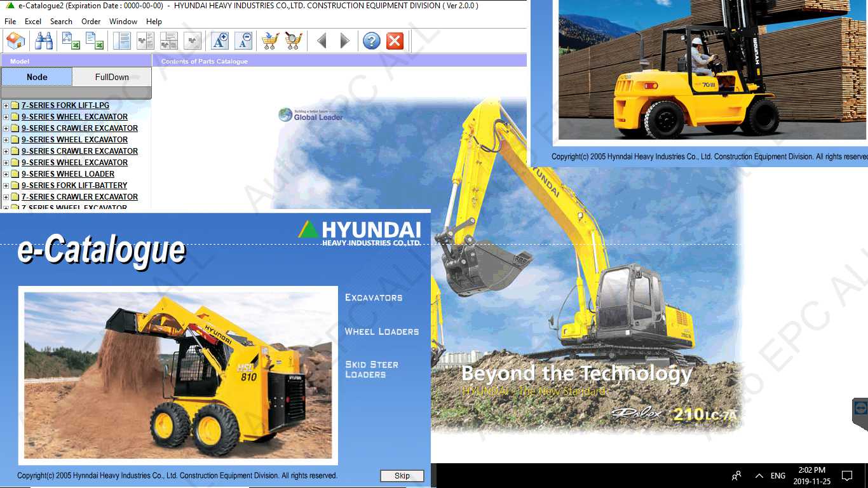The image size is (868, 488).
Task: Open the Window menu
Action: 123,22
